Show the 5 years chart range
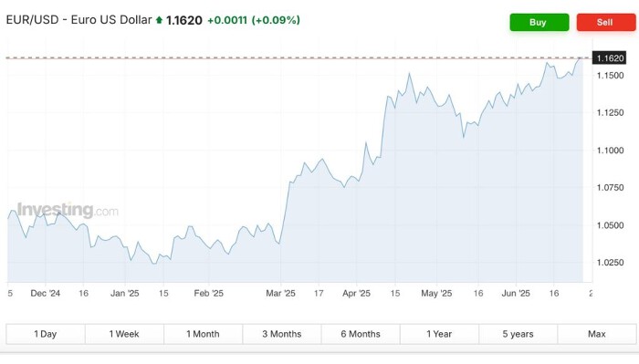This screenshot has width=639, height=364. tap(518, 334)
